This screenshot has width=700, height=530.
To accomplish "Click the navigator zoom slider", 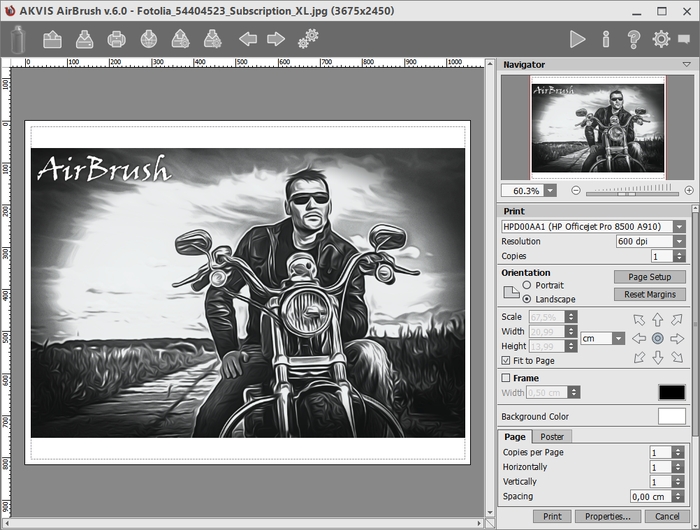I will click(x=632, y=192).
